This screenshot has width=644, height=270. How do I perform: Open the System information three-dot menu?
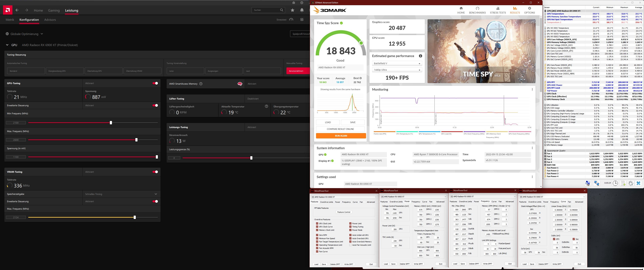[532, 148]
